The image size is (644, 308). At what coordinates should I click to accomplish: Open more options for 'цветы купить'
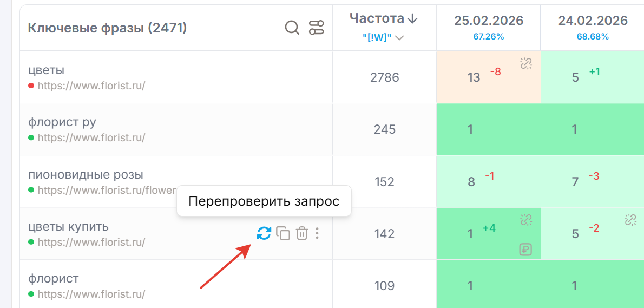pos(317,233)
